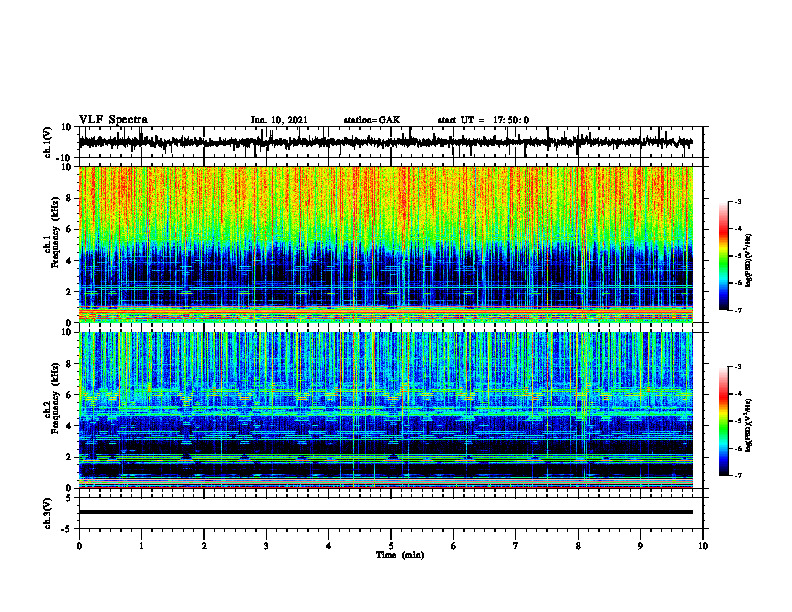Click the ch.1 frequency tick label '6'
The height and width of the screenshot is (612, 792).
pos(69,229)
